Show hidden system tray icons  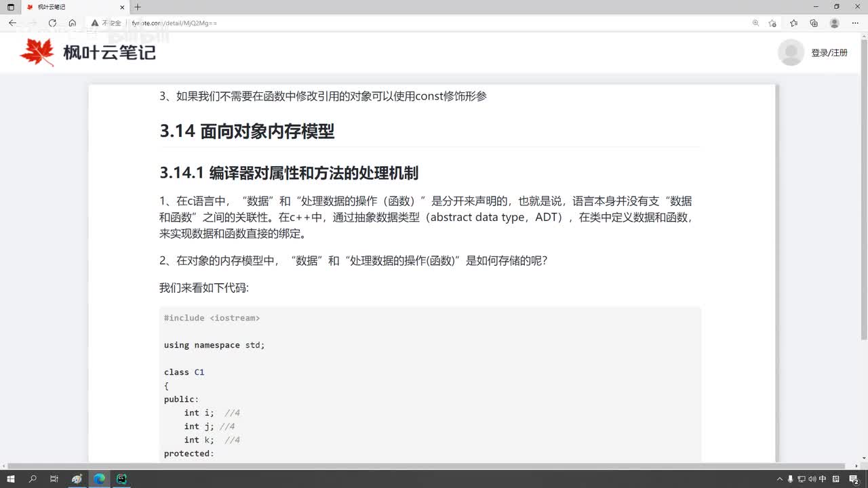pos(780,479)
